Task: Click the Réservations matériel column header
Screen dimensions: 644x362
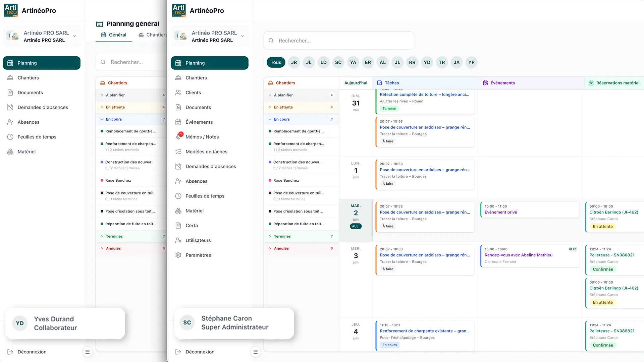Action: point(614,83)
